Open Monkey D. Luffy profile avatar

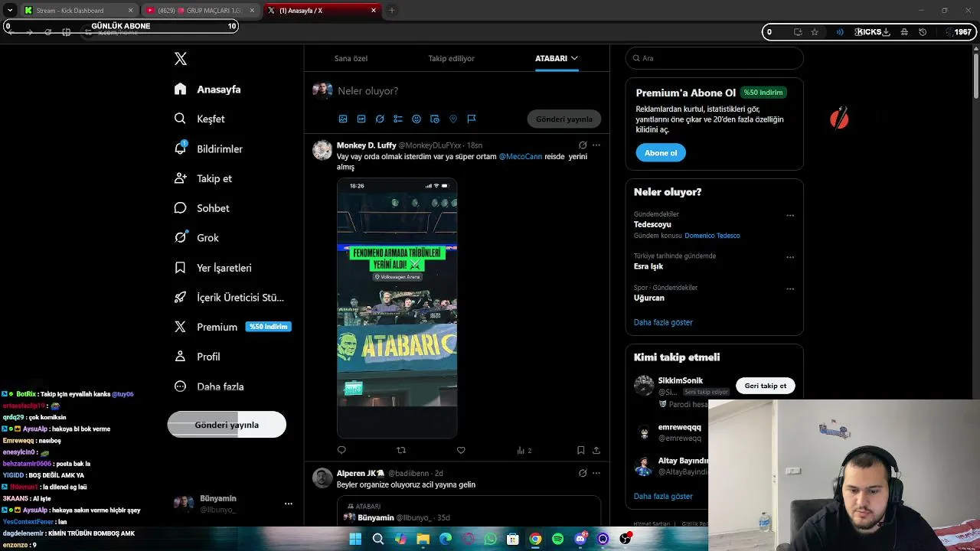pyautogui.click(x=322, y=149)
